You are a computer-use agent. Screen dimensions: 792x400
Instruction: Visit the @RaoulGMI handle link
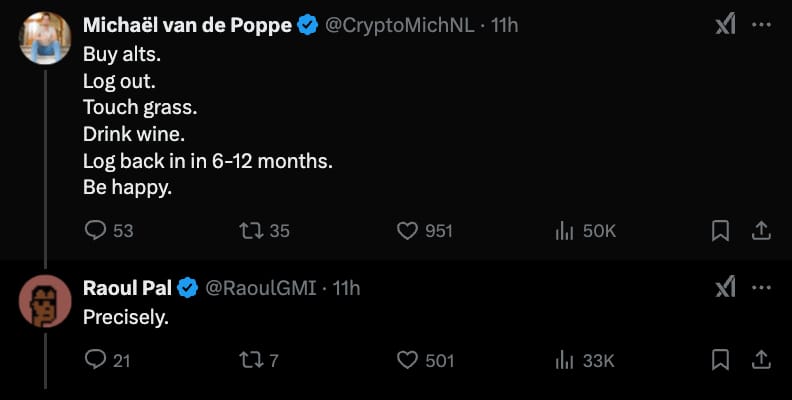point(260,288)
